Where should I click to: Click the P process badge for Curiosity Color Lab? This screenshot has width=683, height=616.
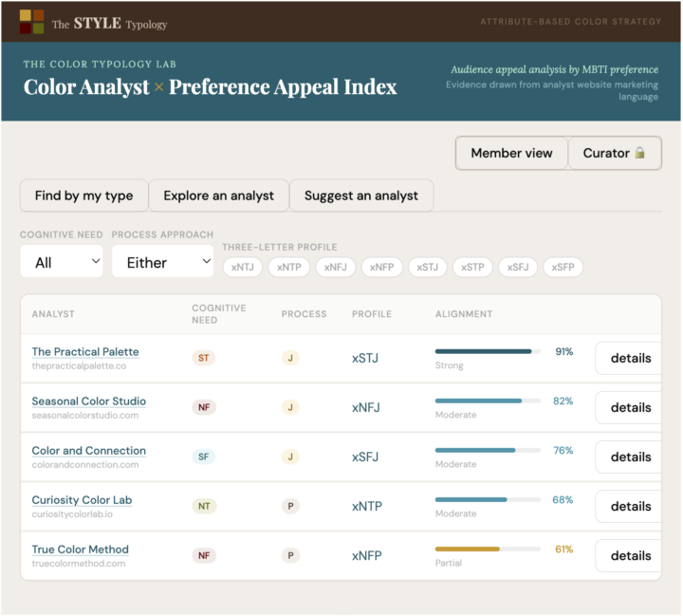[290, 506]
